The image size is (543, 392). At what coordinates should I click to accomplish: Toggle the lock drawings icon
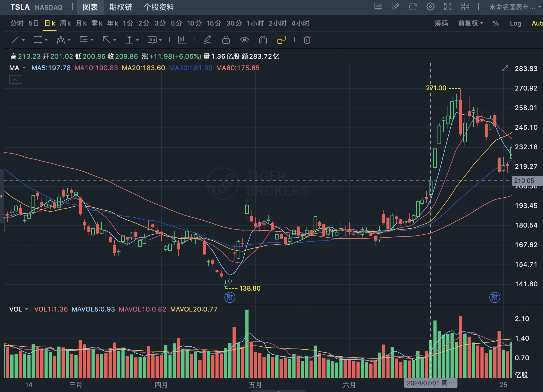point(226,40)
